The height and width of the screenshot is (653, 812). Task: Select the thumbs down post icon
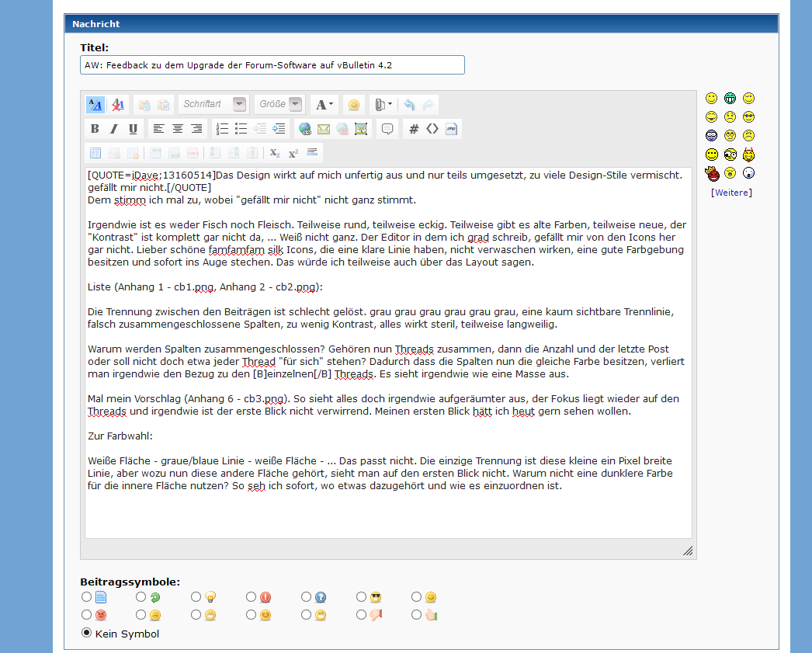376,615
